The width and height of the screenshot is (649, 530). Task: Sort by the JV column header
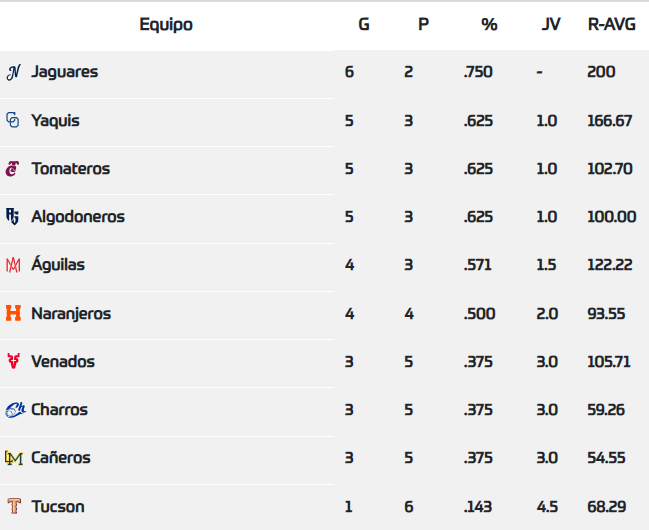point(550,24)
